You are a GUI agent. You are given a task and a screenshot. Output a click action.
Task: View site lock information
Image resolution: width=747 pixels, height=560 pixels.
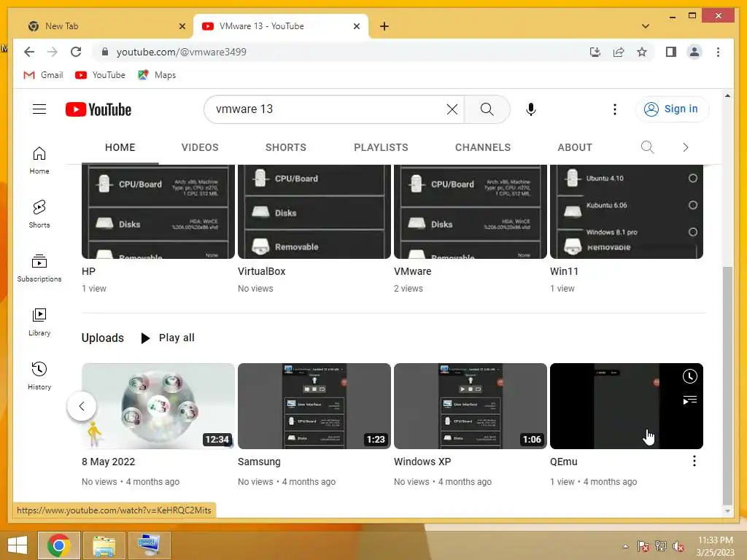pyautogui.click(x=105, y=52)
